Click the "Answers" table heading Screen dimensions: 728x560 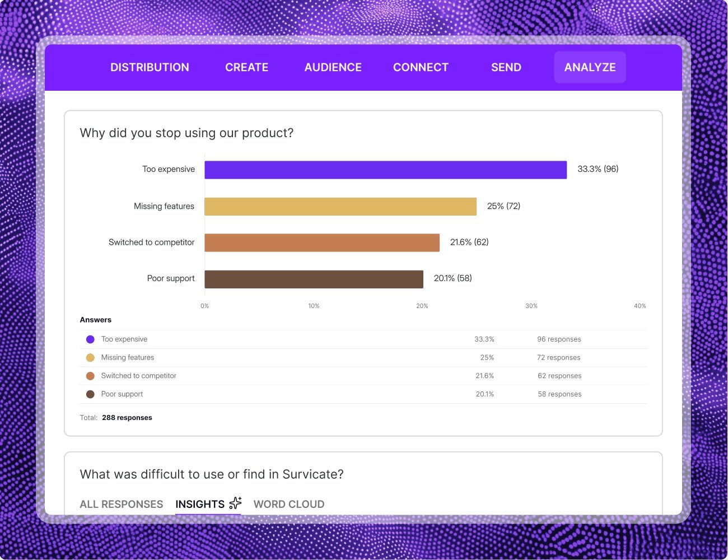tap(96, 320)
